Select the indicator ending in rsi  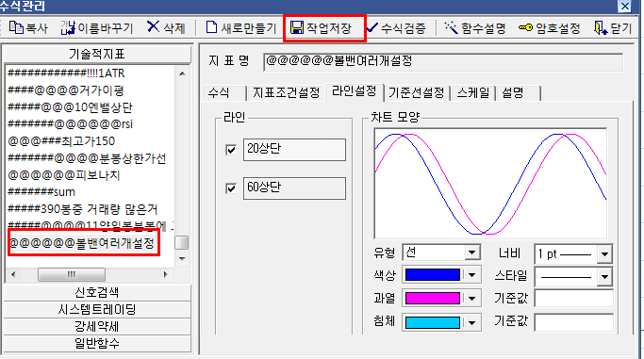click(70, 123)
